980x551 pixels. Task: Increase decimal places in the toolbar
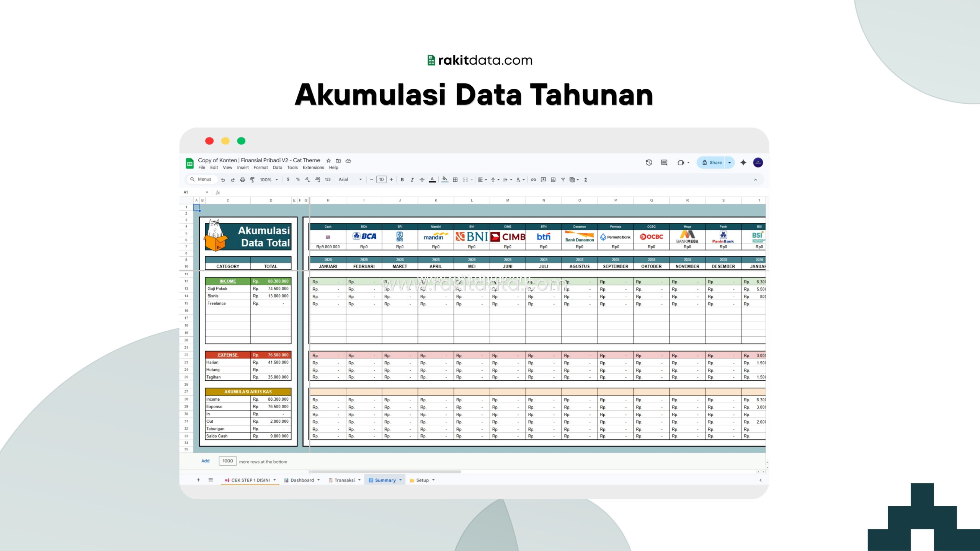coord(318,179)
